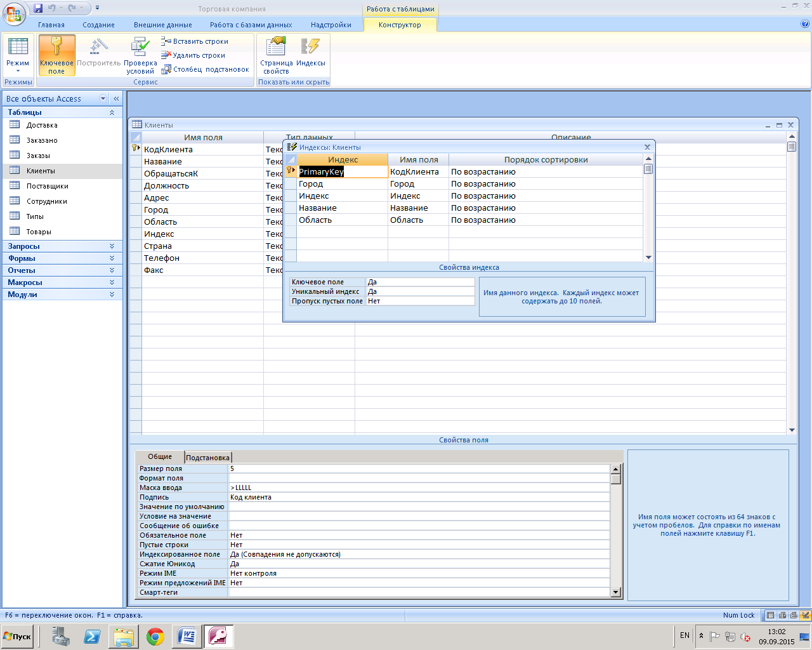The width and height of the screenshot is (812, 650).
Task: Launch Google Chrome from taskbar
Action: pyautogui.click(x=155, y=637)
